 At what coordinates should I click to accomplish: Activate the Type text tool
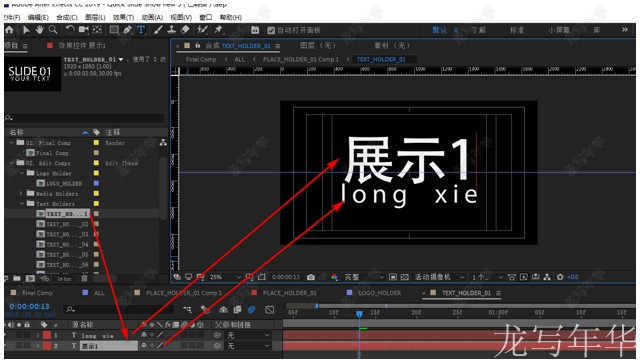tap(141, 30)
